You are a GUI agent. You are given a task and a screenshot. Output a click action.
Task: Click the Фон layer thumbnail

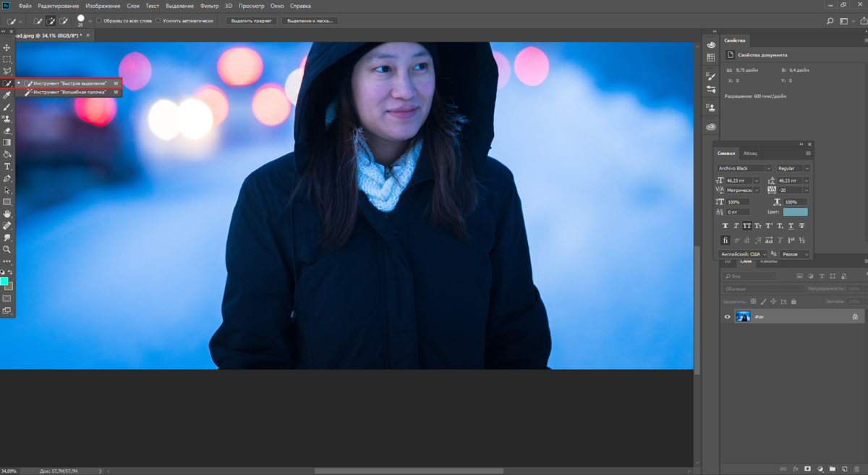(x=743, y=316)
